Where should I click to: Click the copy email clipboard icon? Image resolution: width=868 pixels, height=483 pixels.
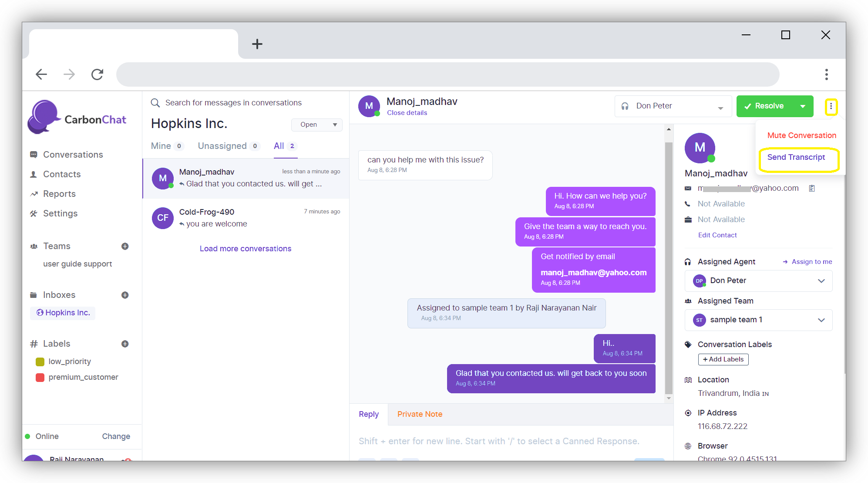point(812,188)
